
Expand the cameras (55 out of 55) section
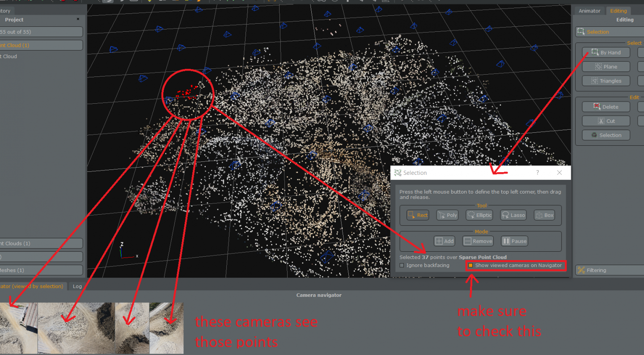pyautogui.click(x=41, y=32)
